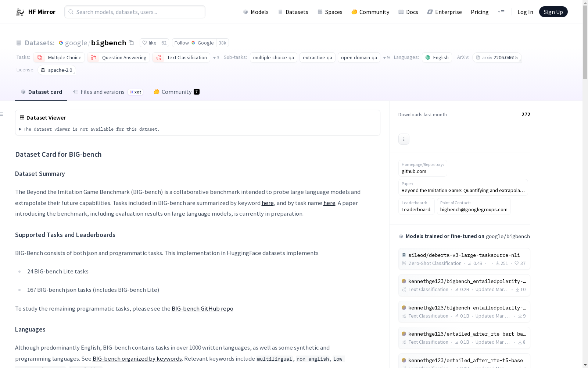Click the Question Answering task tag icon
The image size is (588, 368).
tap(94, 57)
